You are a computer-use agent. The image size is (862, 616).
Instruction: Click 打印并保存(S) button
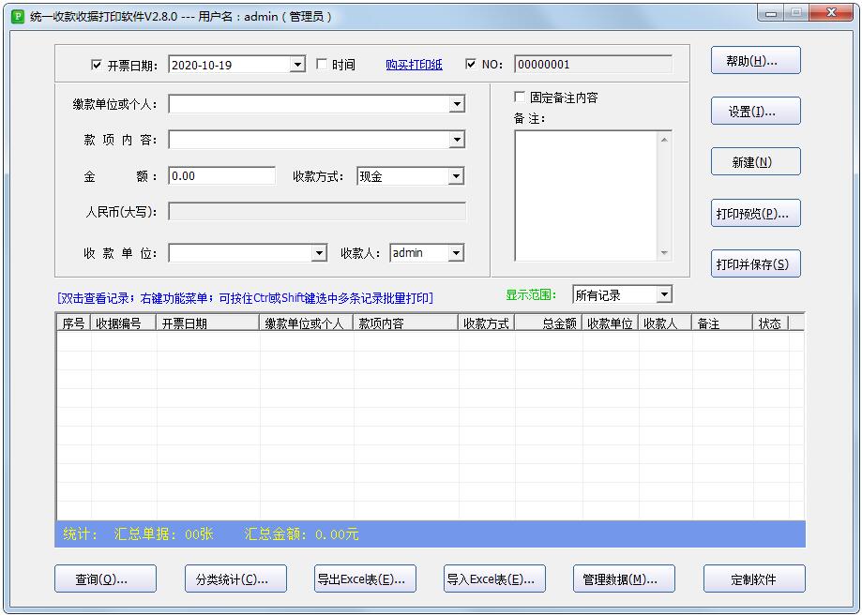[x=755, y=264]
